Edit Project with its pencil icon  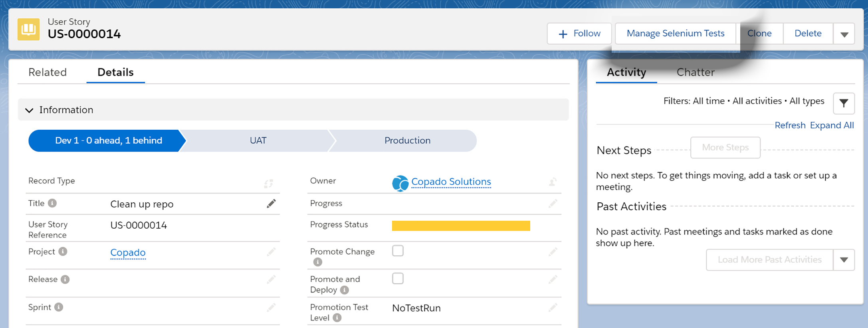click(x=271, y=252)
